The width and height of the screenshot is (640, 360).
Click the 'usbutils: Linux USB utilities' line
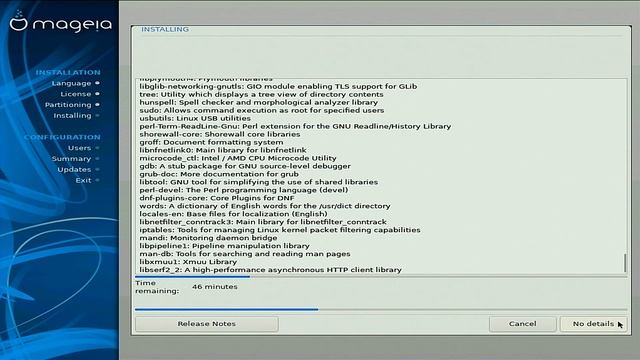[x=195, y=118]
